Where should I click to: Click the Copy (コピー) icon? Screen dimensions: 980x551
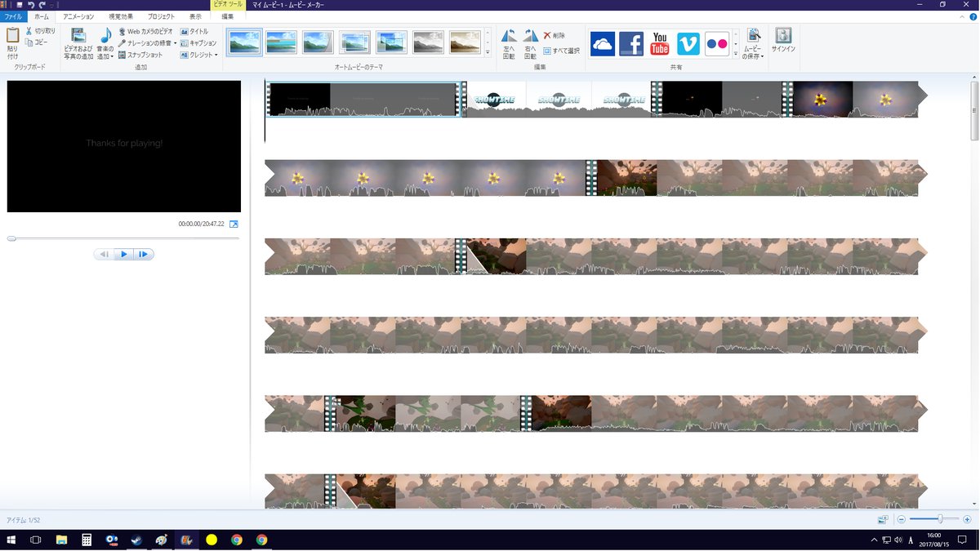click(29, 42)
